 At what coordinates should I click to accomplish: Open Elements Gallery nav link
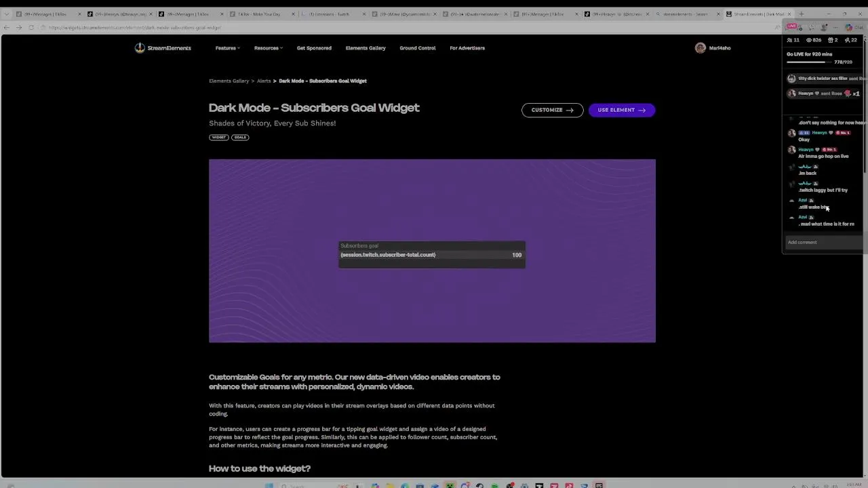tap(366, 48)
